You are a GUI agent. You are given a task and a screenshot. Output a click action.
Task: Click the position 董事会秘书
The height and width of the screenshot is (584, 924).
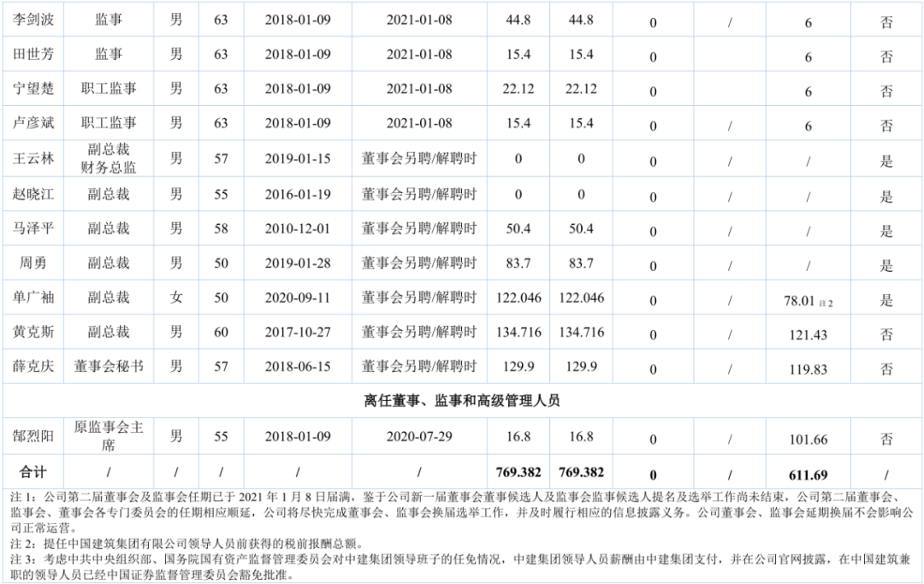click(x=109, y=366)
